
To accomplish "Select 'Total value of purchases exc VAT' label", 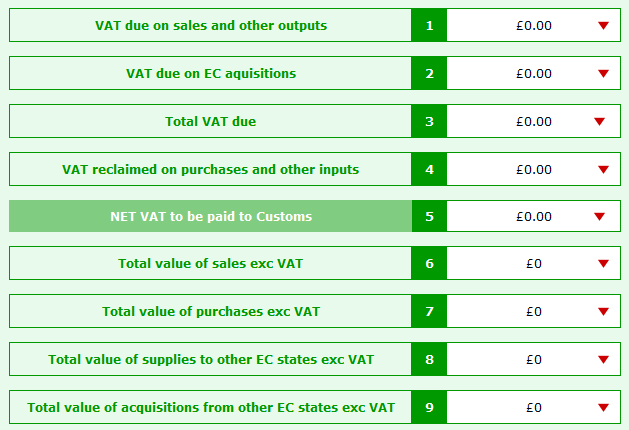I will pyautogui.click(x=211, y=312).
